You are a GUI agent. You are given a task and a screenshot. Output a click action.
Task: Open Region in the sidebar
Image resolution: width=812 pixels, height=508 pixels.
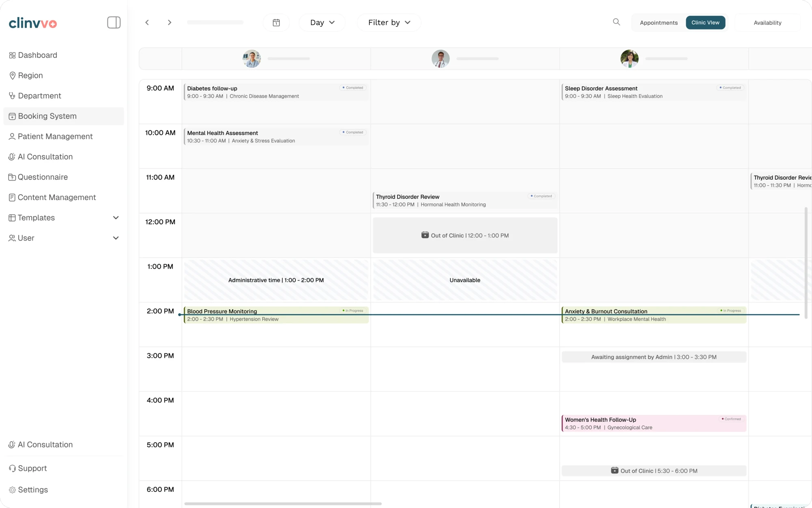point(64,76)
